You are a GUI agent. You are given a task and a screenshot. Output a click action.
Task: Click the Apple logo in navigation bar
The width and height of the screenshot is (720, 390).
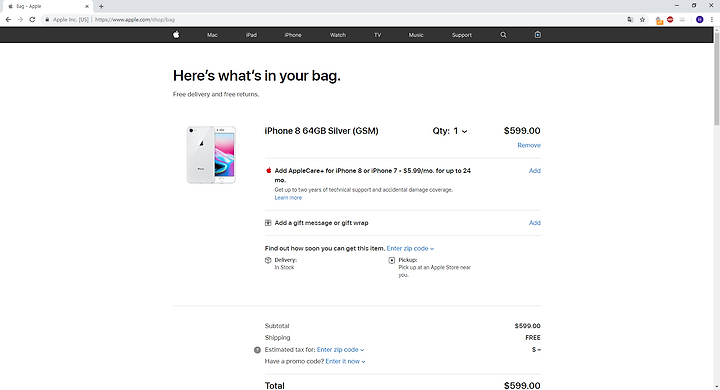coord(176,34)
